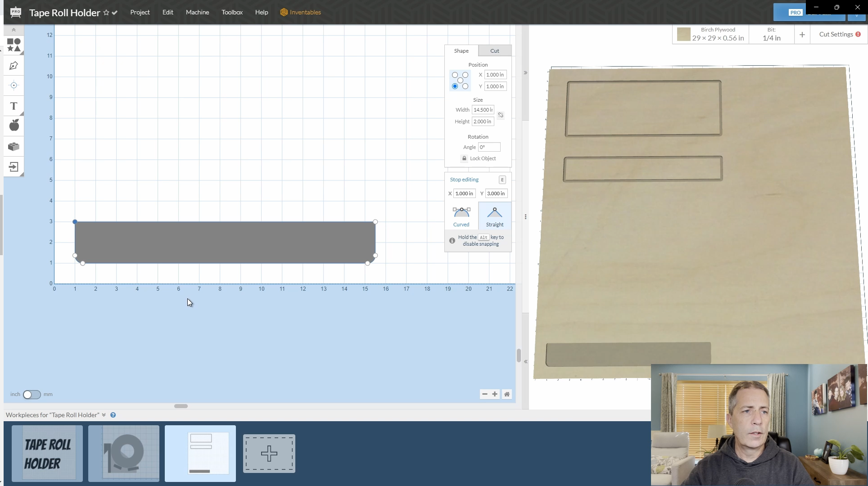Viewport: 868px width, 486px height.
Task: Click the Text tool icon
Action: [14, 106]
